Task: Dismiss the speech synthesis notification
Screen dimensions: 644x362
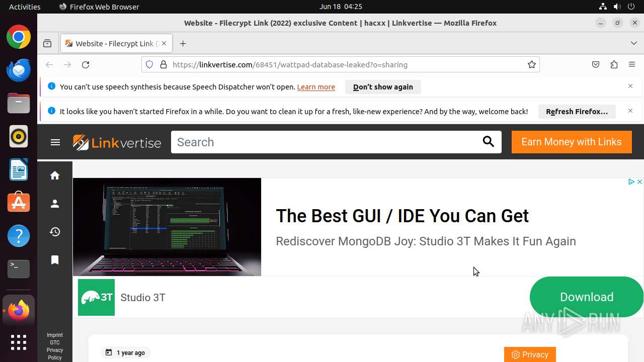Action: click(630, 86)
